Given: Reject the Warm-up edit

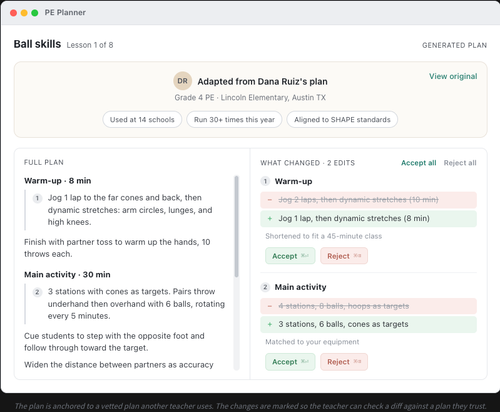Looking at the screenshot, I should click(x=344, y=256).
